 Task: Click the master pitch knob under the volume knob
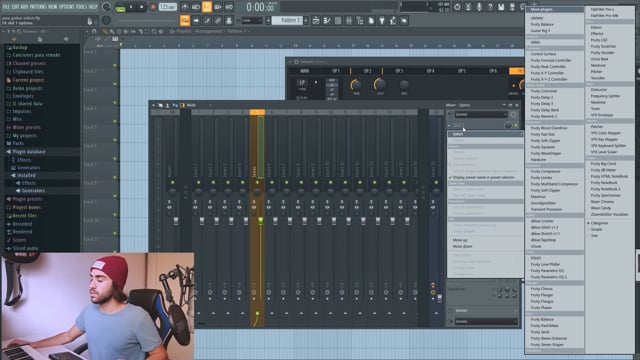pyautogui.click(x=107, y=20)
